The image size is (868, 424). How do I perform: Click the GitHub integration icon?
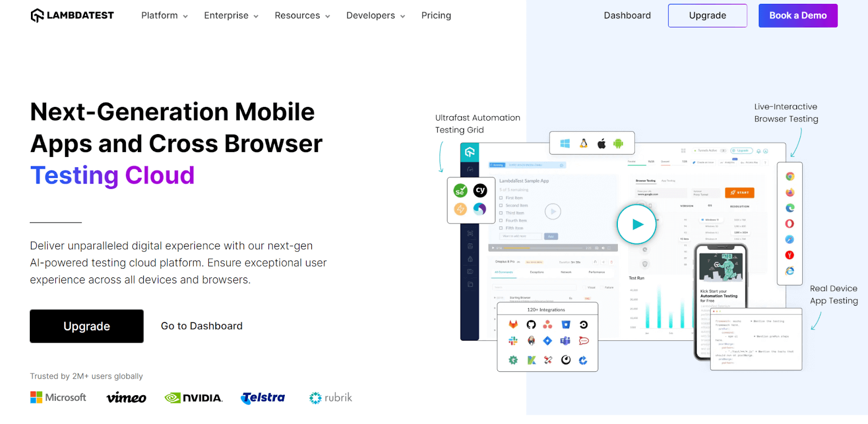[531, 325]
